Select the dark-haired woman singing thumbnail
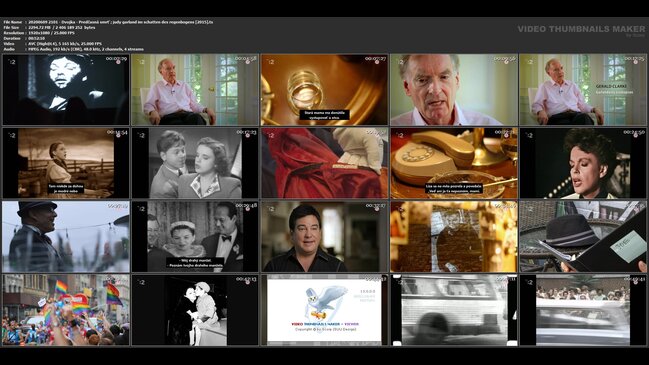This screenshot has width=649, height=365. [583, 163]
